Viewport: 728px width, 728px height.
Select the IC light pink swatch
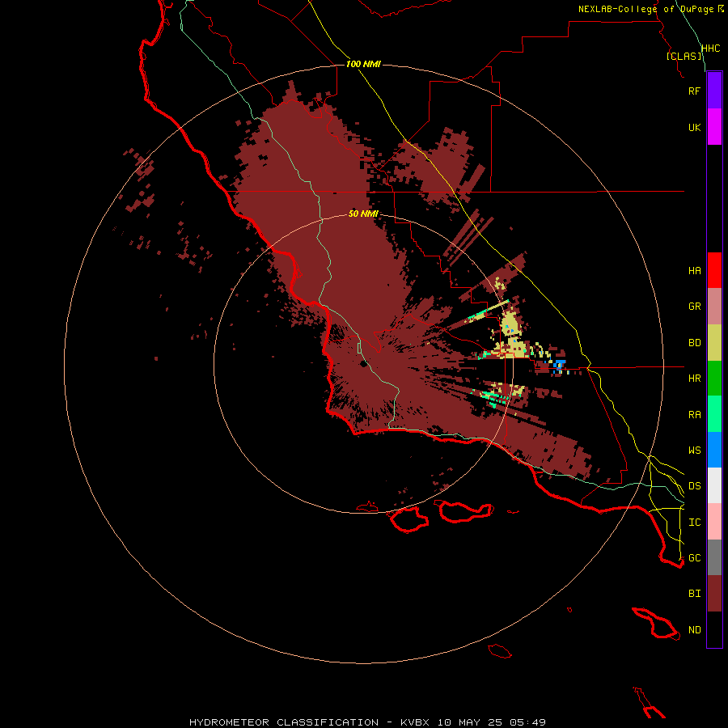(714, 522)
